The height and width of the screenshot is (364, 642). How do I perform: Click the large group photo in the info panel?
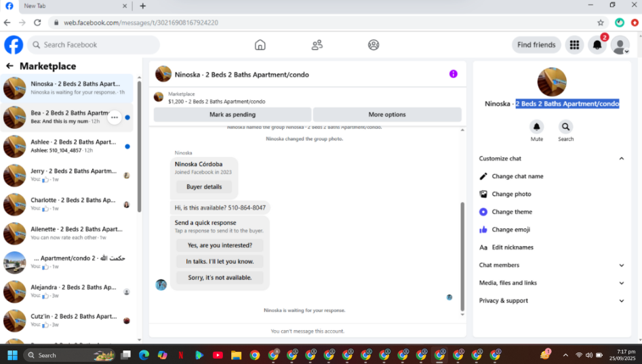pyautogui.click(x=552, y=82)
